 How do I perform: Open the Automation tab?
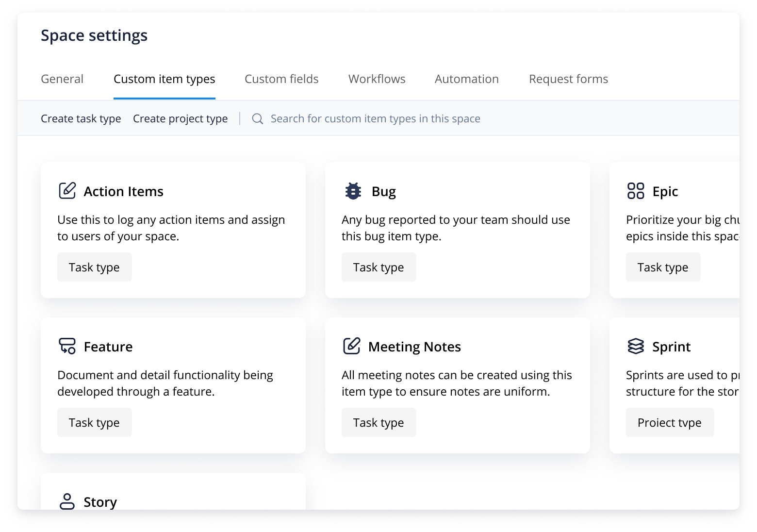[x=466, y=79]
